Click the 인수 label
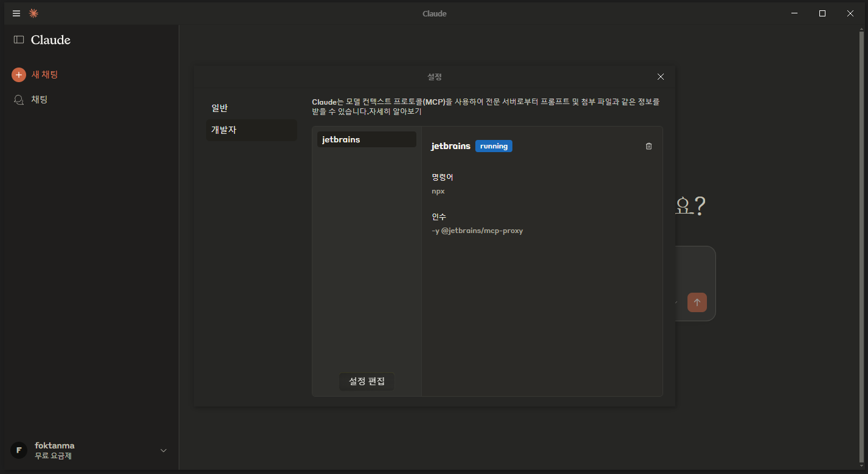Image resolution: width=868 pixels, height=474 pixels. [x=439, y=217]
